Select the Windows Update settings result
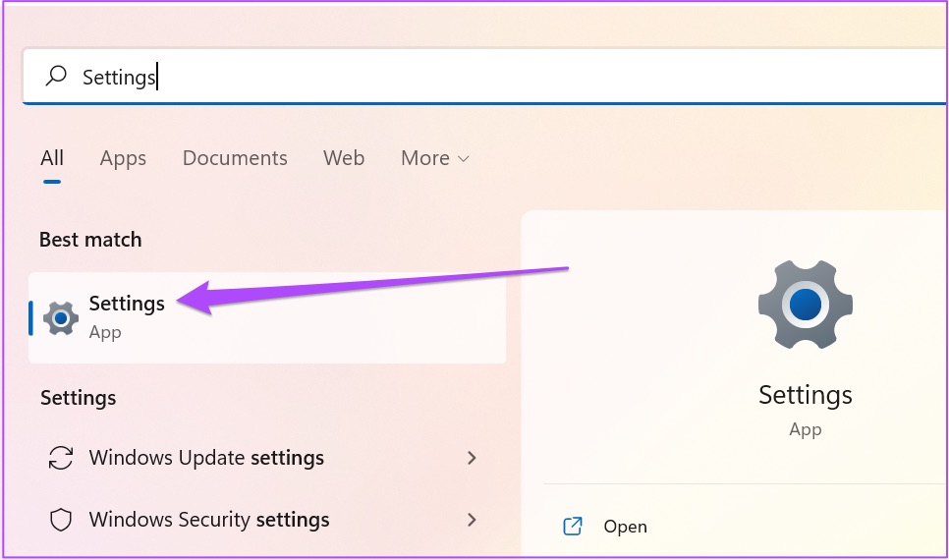Image resolution: width=949 pixels, height=560 pixels. point(206,458)
